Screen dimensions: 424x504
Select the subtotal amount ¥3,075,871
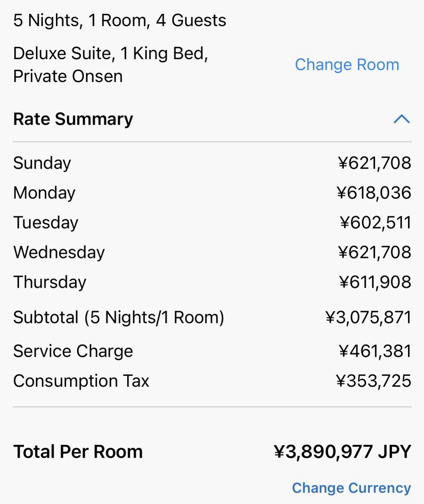[x=368, y=317]
